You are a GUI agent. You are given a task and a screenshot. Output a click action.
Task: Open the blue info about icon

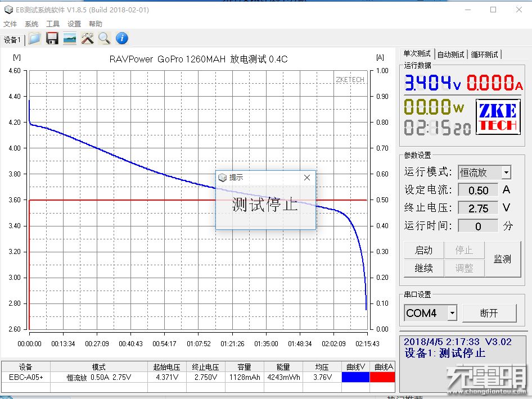click(x=122, y=38)
